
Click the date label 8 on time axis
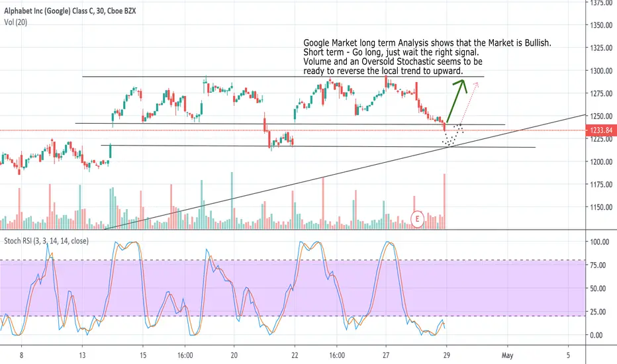click(x=21, y=355)
